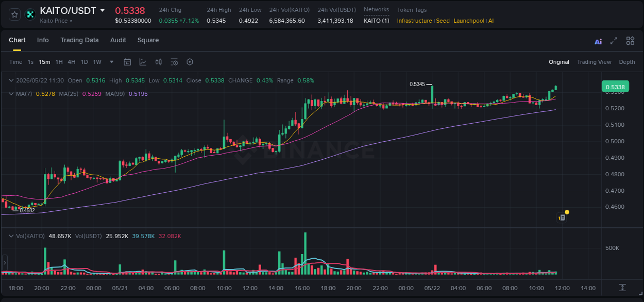Switch to Depth chart view
The image size is (644, 302).
(627, 62)
